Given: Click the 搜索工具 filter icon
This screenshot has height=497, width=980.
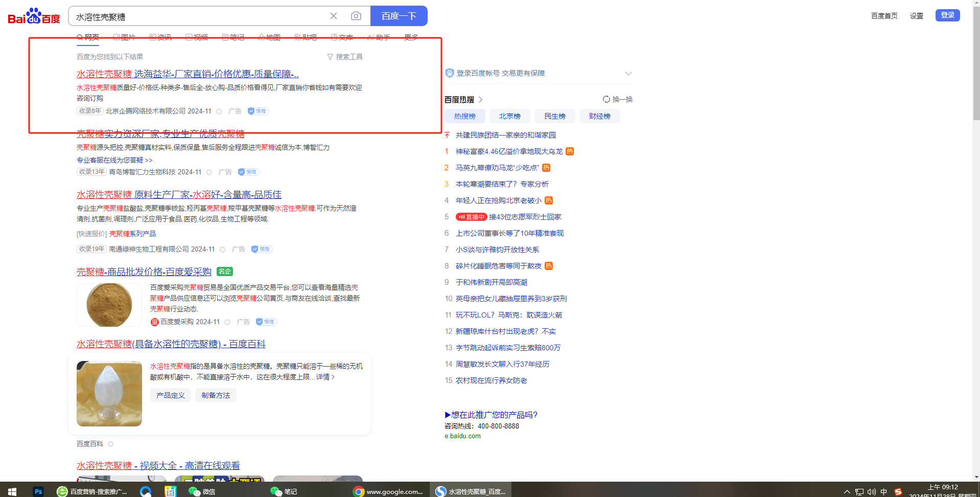Looking at the screenshot, I should click(330, 57).
